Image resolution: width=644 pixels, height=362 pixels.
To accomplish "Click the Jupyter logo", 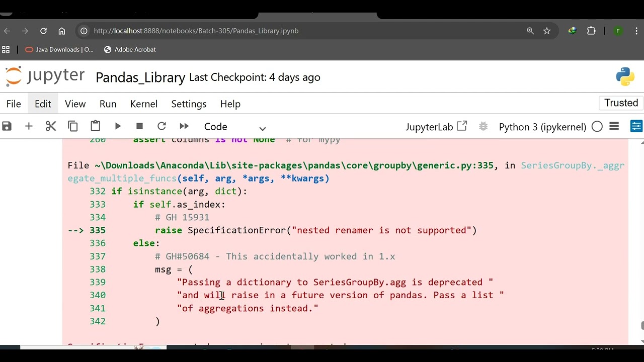I will [45, 76].
